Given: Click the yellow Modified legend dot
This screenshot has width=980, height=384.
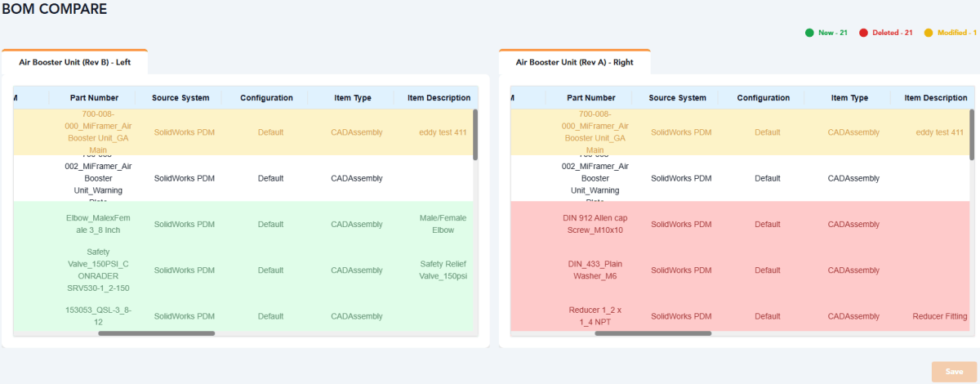Looking at the screenshot, I should click(929, 33).
